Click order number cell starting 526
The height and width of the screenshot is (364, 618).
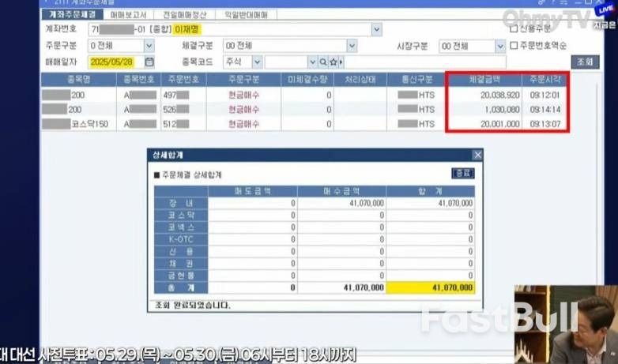tap(183, 110)
